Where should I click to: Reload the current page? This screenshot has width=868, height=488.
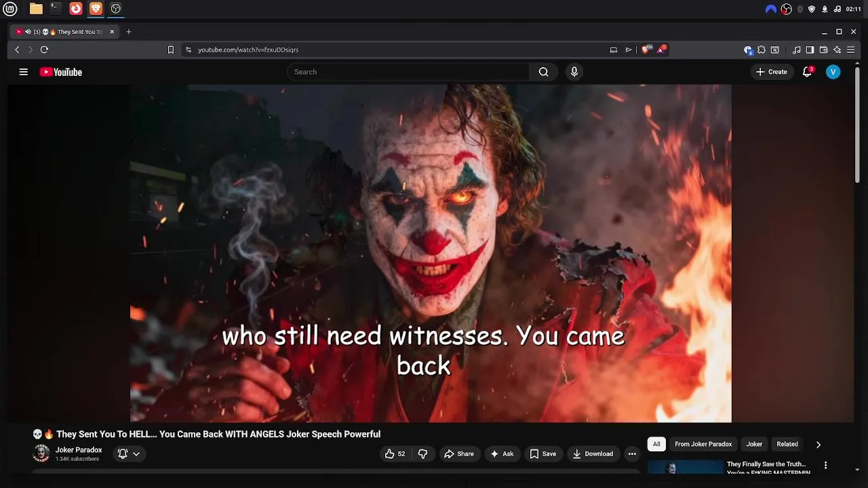click(x=44, y=49)
